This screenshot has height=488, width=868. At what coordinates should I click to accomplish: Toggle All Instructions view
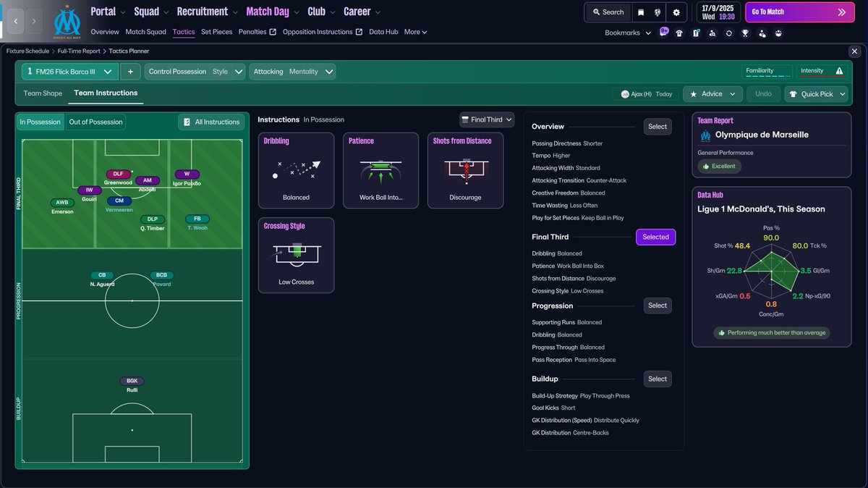click(210, 122)
